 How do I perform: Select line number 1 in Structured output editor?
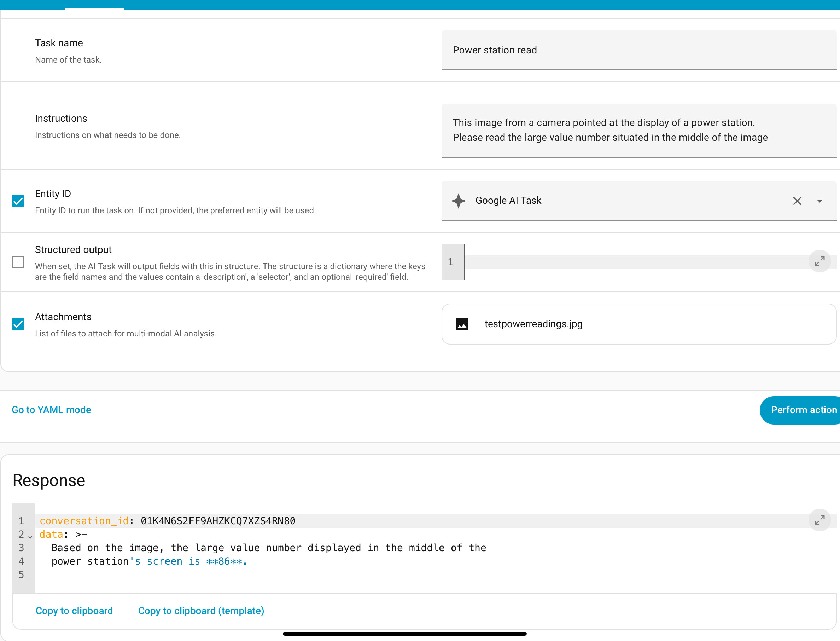451,262
